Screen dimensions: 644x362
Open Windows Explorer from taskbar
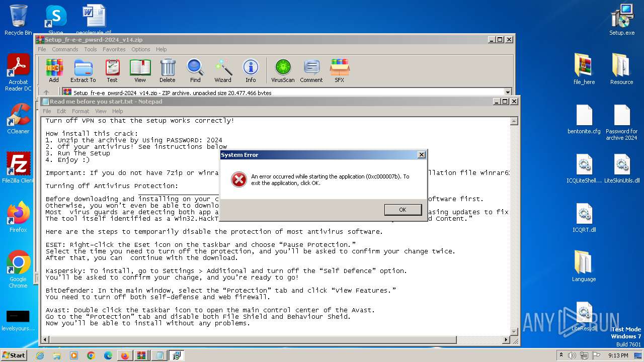pos(57,355)
